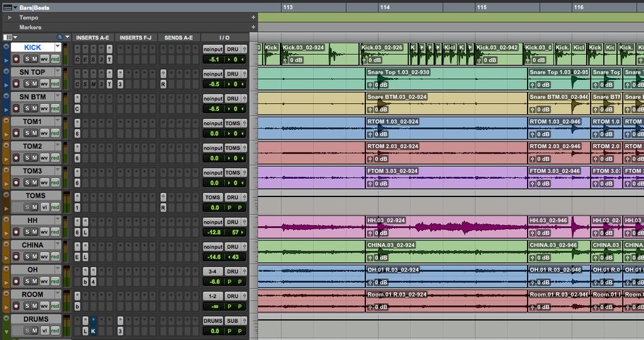Screen dimensions: 644x340
Task: Open the 'E' insert on CHINA track
Action: click(77, 257)
